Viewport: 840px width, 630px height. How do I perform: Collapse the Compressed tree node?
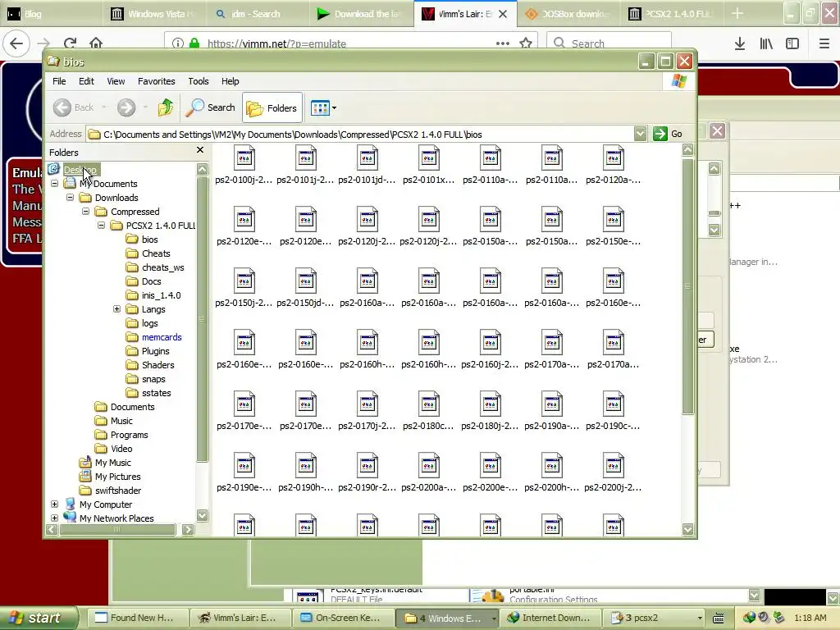pos(85,211)
